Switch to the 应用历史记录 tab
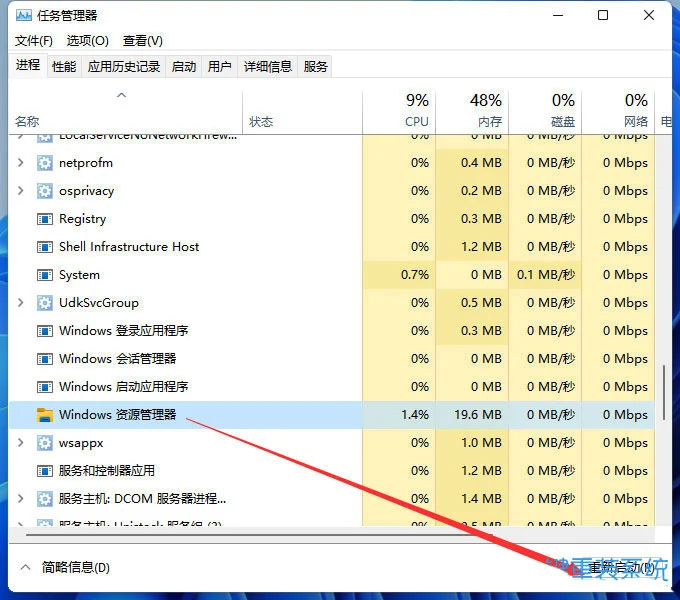The height and width of the screenshot is (600, 680). coord(124,67)
